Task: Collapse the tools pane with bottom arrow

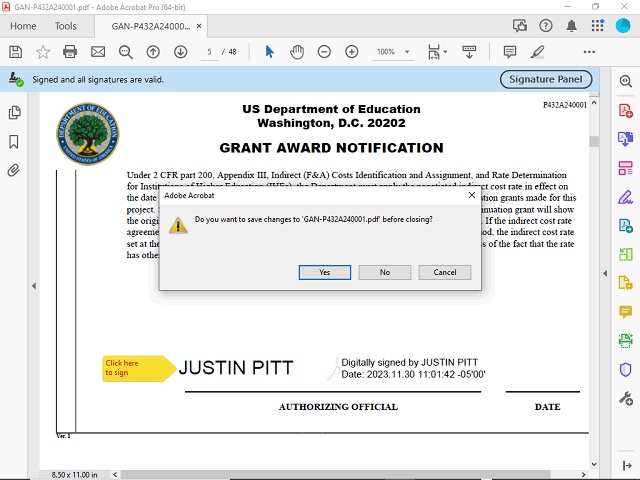Action: pyautogui.click(x=627, y=465)
